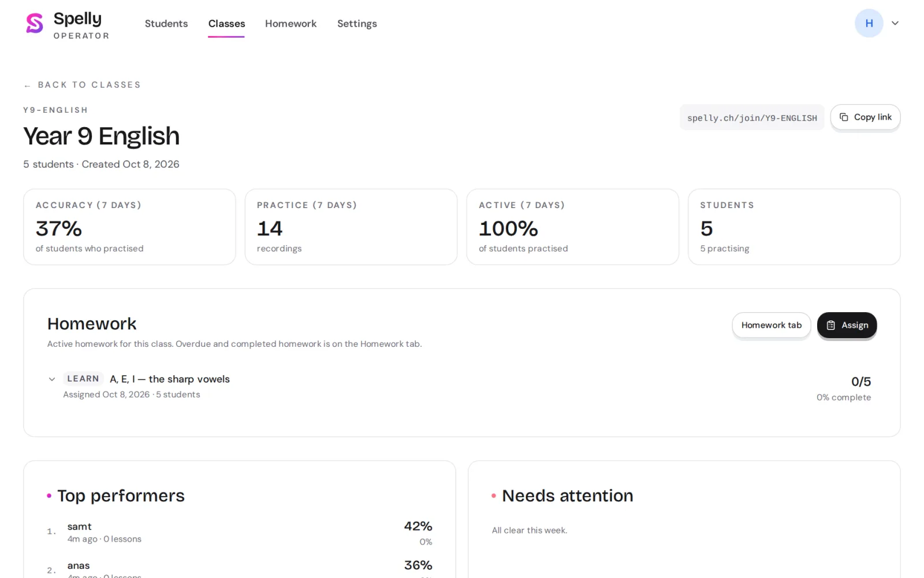The image size is (924, 578).
Task: Expand the sharp vowels homework row
Action: tap(52, 379)
